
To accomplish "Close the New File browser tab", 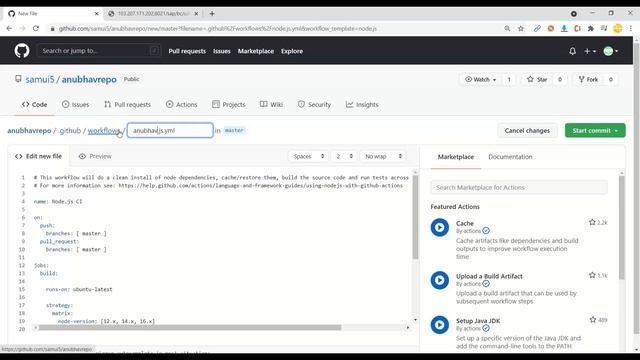I will (x=96, y=13).
